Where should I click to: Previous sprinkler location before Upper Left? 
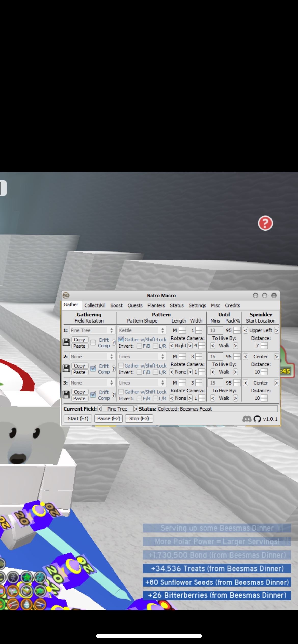245,330
